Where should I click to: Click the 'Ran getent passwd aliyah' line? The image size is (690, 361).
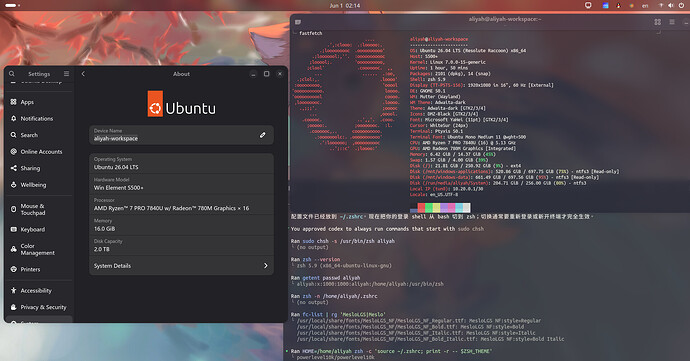click(325, 278)
